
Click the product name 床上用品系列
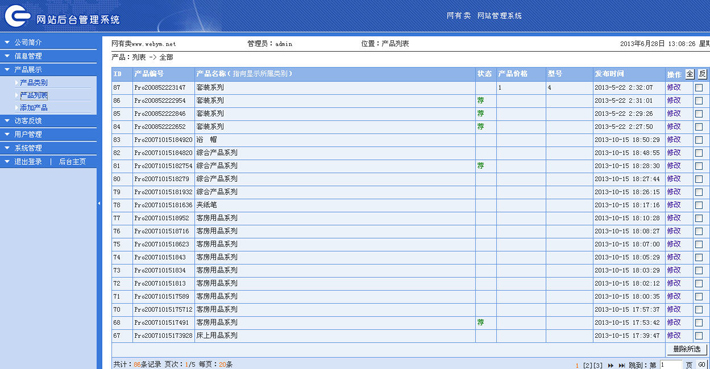(x=217, y=335)
